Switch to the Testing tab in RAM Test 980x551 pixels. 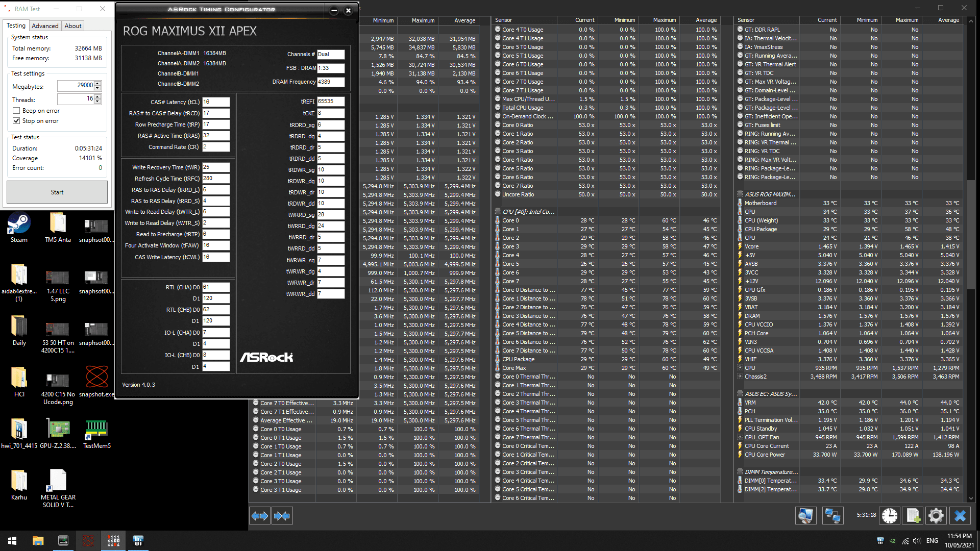coord(16,26)
